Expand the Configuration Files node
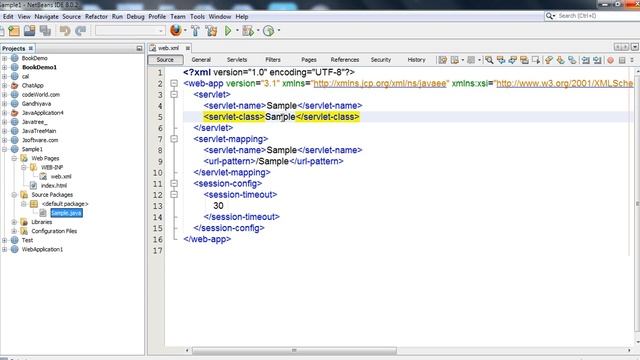Viewport: 640px width, 360px height. point(14,231)
